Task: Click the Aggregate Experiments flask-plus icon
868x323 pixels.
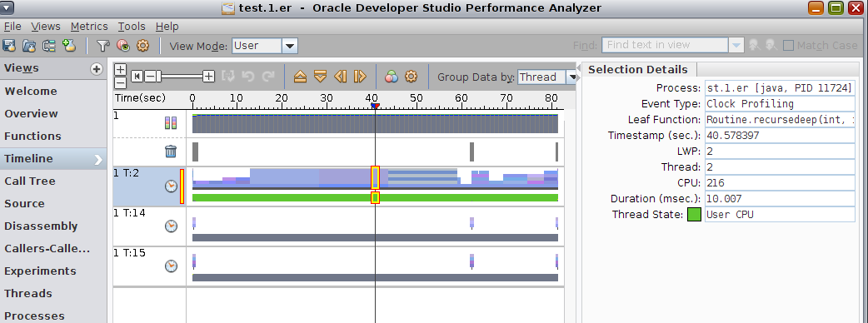Action: click(x=69, y=46)
